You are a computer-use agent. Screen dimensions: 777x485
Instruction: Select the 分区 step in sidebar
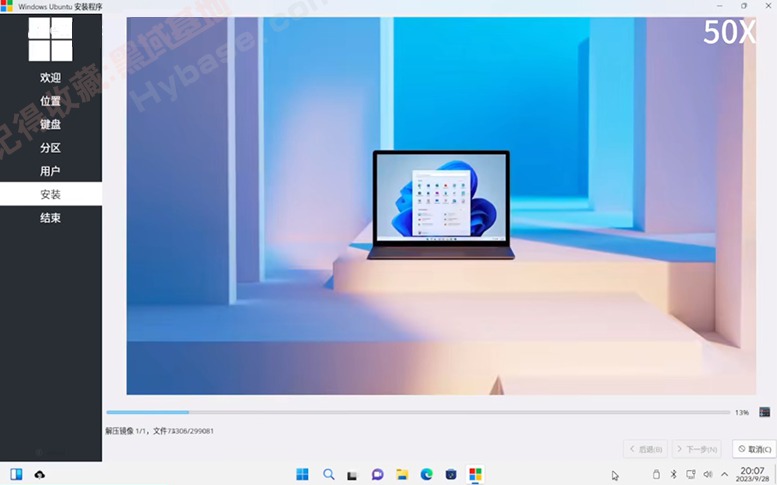51,148
